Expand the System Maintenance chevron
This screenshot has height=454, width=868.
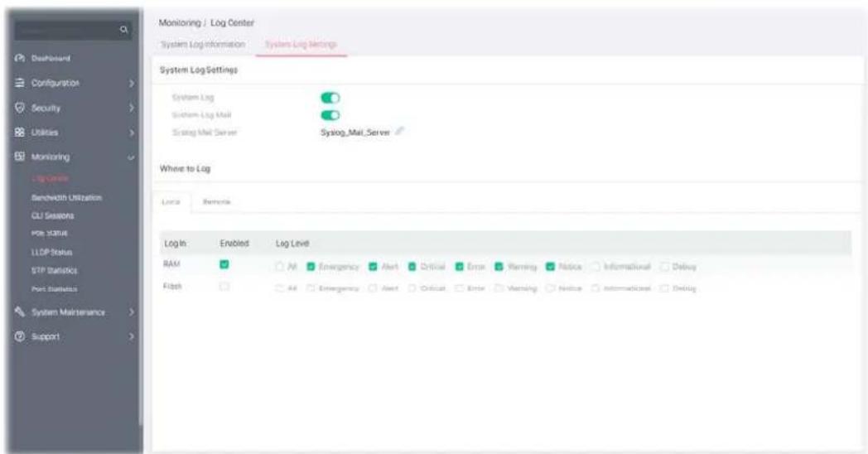pyautogui.click(x=131, y=312)
